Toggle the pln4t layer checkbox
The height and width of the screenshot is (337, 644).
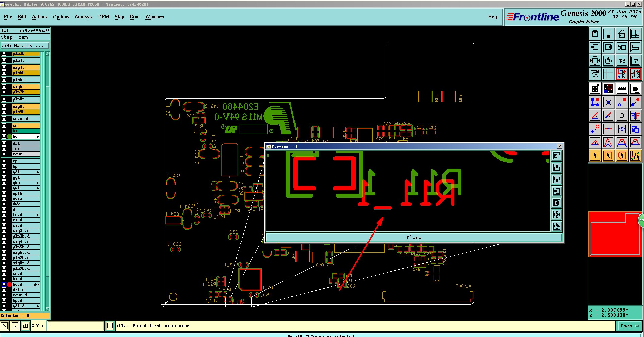click(x=4, y=60)
